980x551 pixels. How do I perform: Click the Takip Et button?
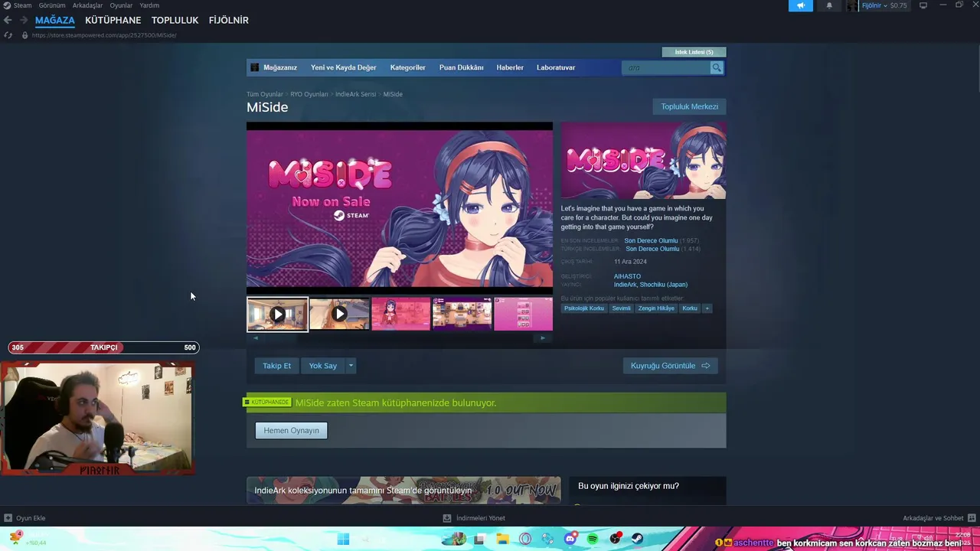pos(276,366)
